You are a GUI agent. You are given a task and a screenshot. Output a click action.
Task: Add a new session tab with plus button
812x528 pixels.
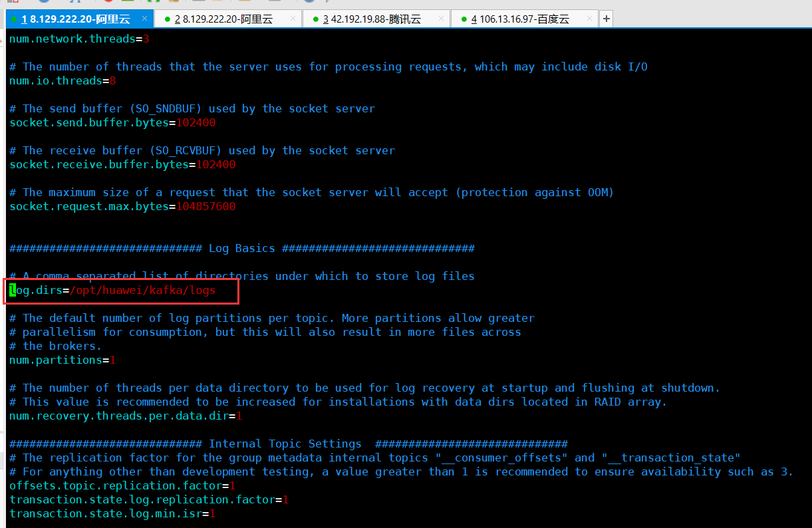[606, 19]
